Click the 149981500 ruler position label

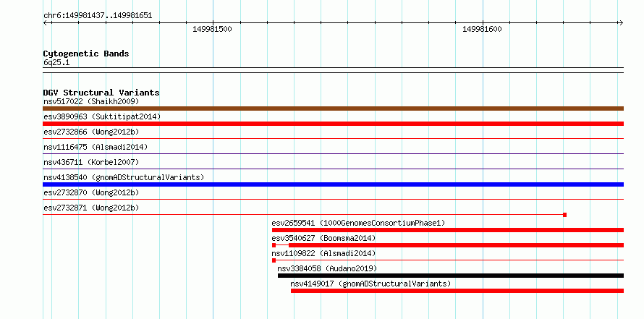pyautogui.click(x=212, y=29)
